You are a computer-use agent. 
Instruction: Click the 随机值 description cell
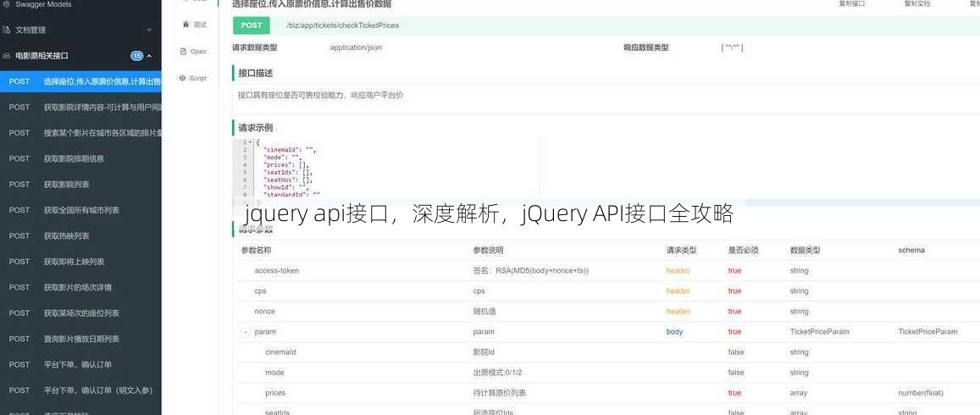click(x=483, y=312)
